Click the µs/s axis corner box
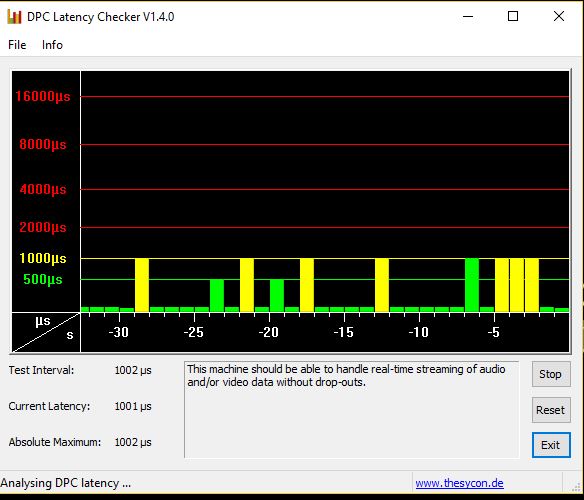This screenshot has height=500, width=584. (x=46, y=332)
